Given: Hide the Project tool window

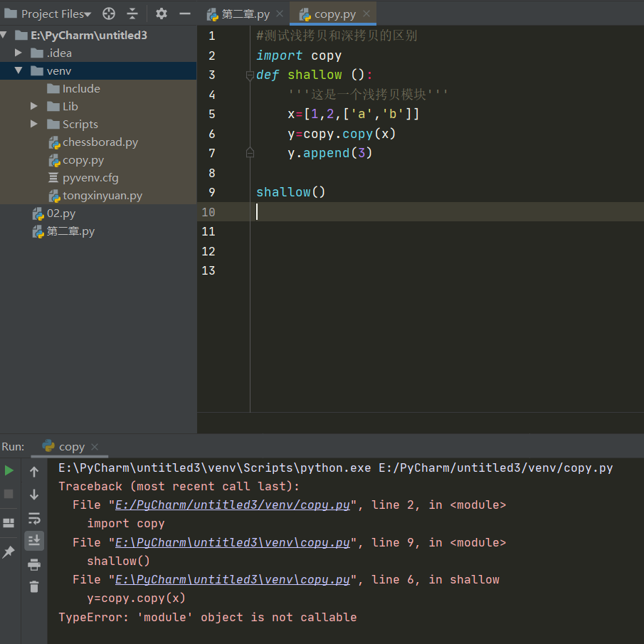Looking at the screenshot, I should pyautogui.click(x=185, y=14).
